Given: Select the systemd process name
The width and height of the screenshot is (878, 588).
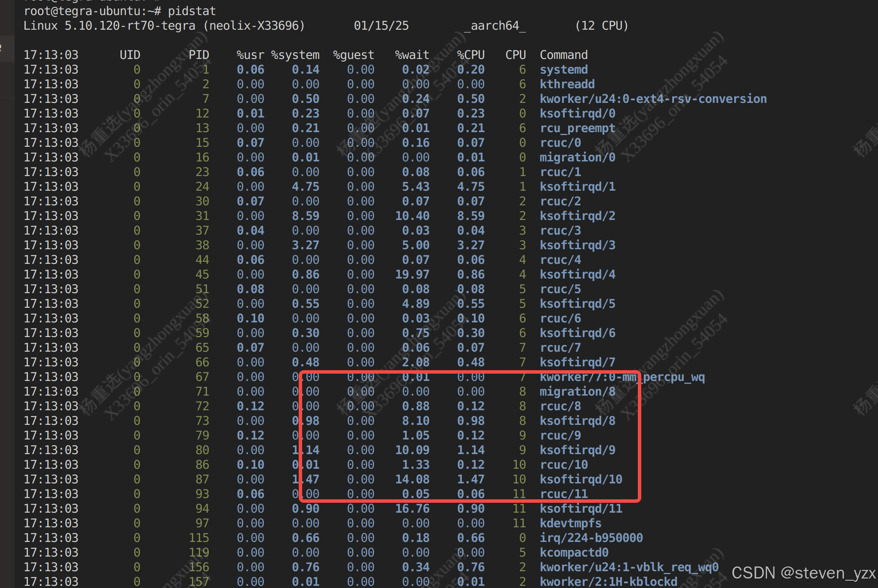Looking at the screenshot, I should click(x=563, y=70).
